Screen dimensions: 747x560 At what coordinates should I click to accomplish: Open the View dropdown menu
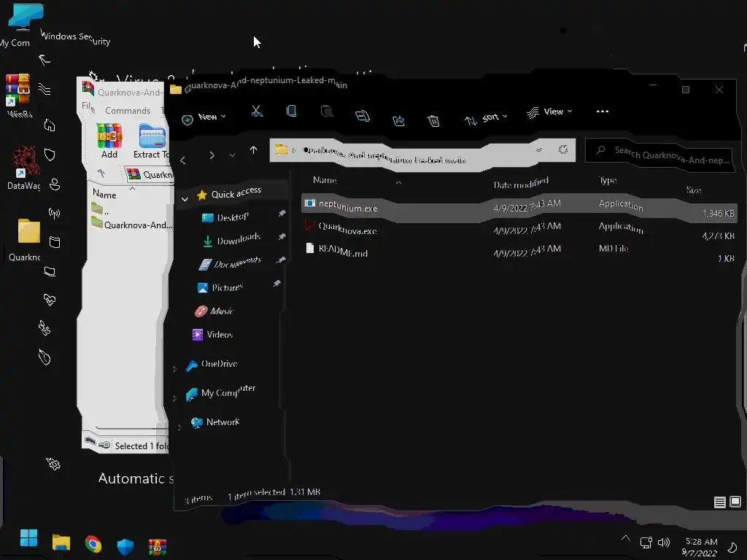[549, 112]
